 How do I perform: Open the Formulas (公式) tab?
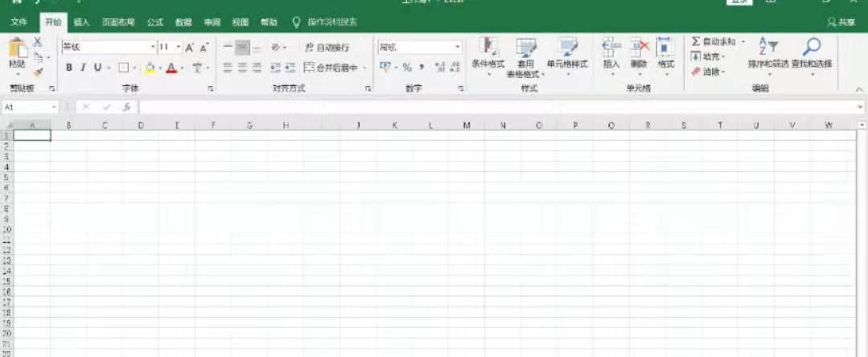point(155,23)
